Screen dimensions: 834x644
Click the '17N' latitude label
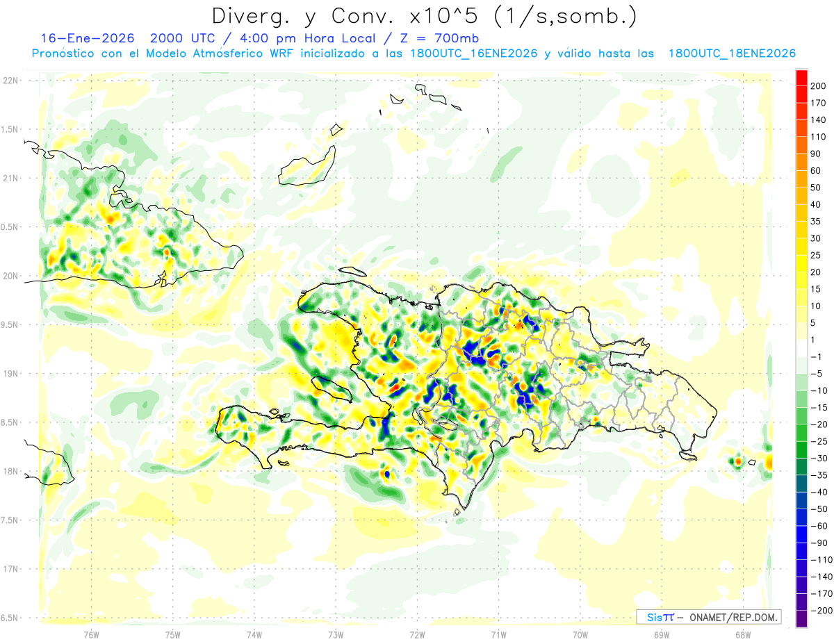point(10,569)
